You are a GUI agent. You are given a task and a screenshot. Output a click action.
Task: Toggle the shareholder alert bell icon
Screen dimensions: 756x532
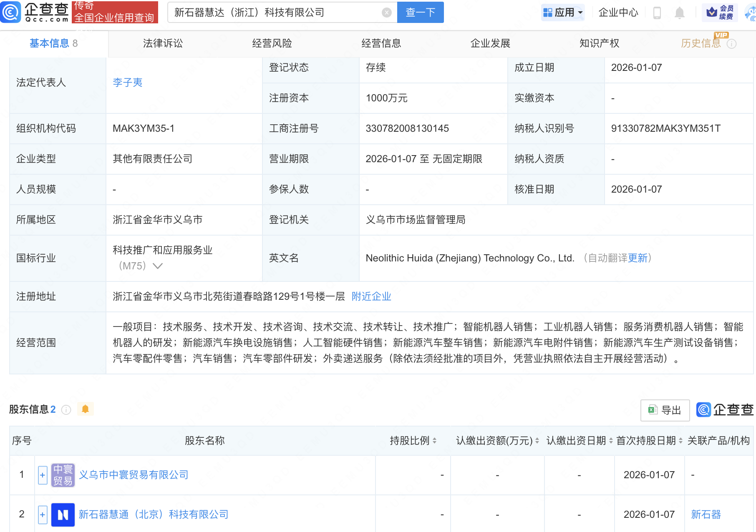(x=86, y=409)
